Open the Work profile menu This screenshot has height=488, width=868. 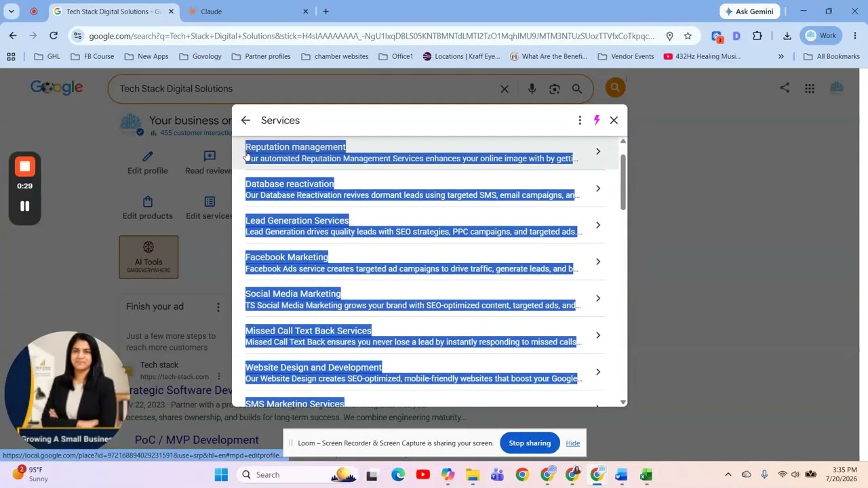[x=821, y=36]
